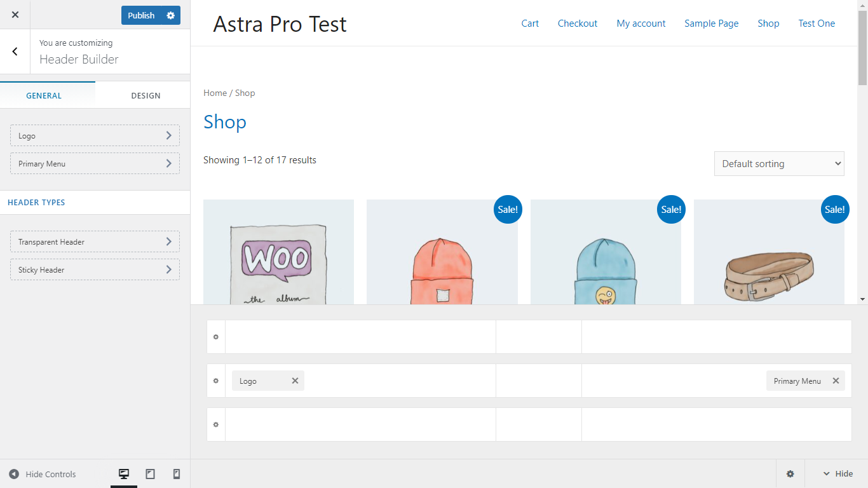Click the Home breadcrumb link

pyautogui.click(x=215, y=93)
